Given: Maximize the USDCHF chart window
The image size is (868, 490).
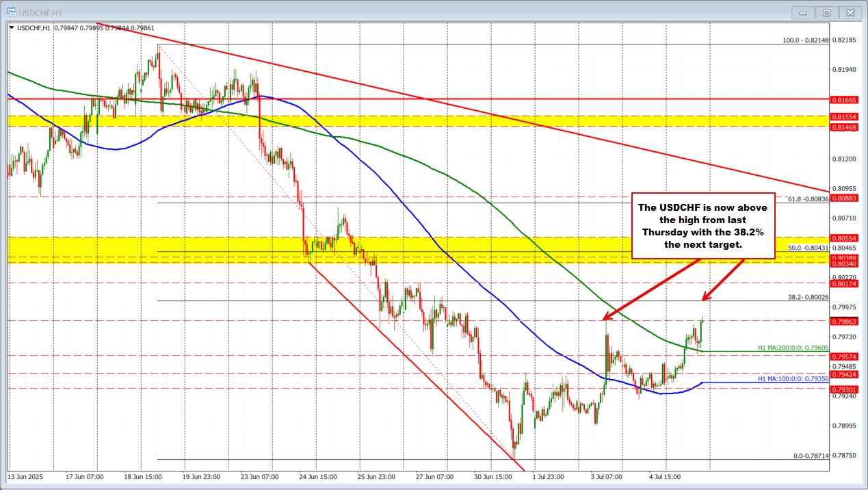Looking at the screenshot, I should (826, 12).
